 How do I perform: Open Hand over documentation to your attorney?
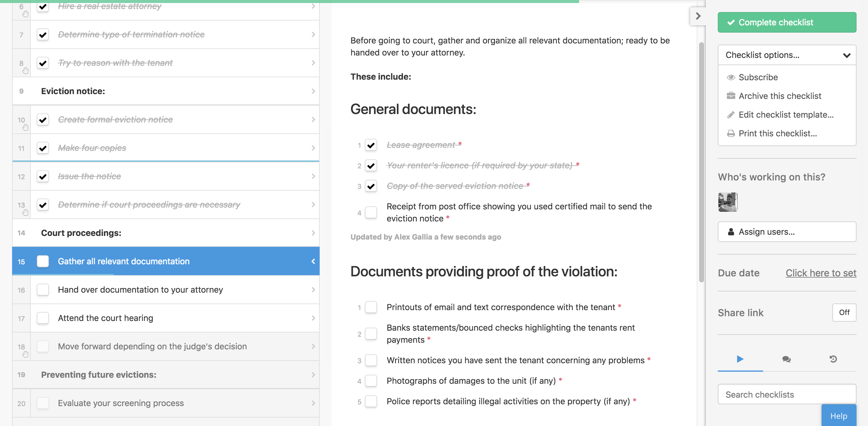click(x=140, y=290)
